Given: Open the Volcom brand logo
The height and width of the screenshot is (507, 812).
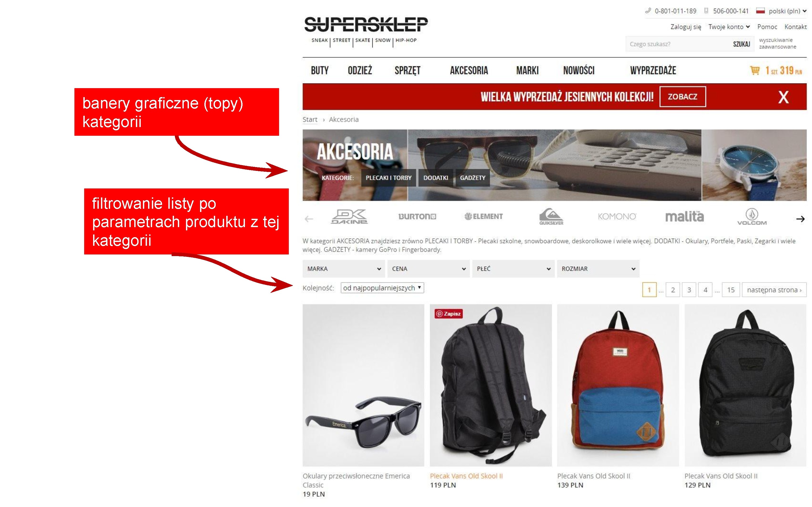Looking at the screenshot, I should tap(752, 217).
